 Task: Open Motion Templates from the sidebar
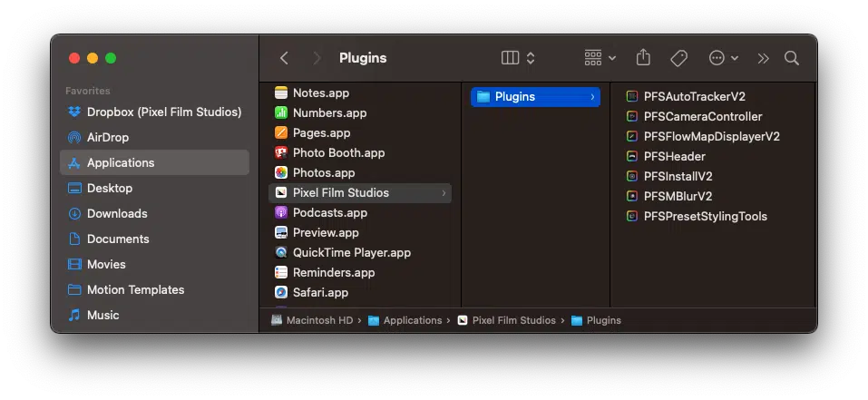pos(154,290)
